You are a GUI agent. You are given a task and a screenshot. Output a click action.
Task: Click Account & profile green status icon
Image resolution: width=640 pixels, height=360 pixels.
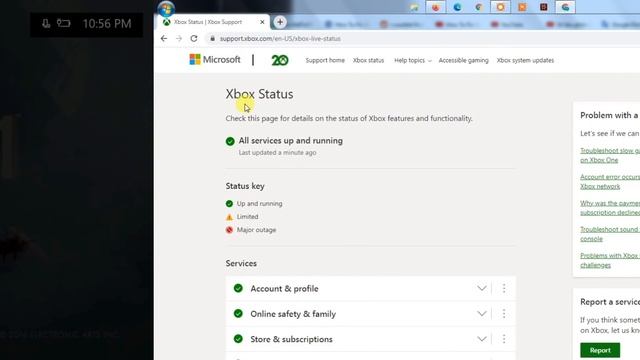coord(238,288)
